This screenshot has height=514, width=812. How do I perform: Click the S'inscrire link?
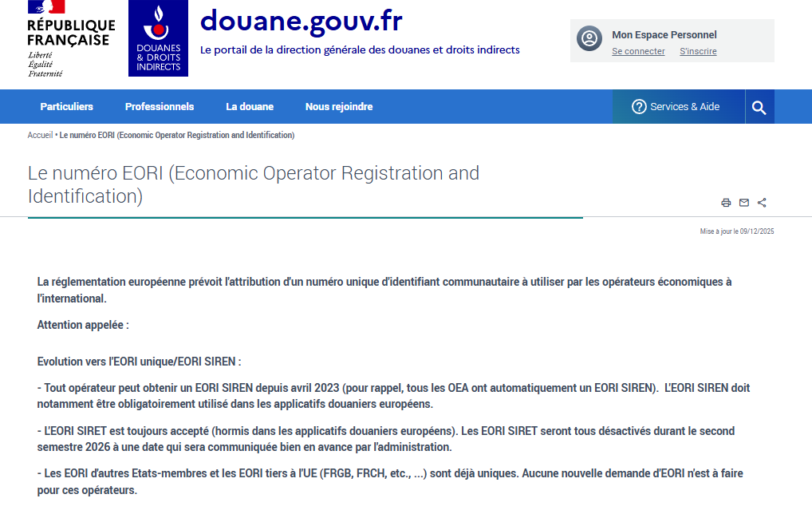pyautogui.click(x=698, y=52)
